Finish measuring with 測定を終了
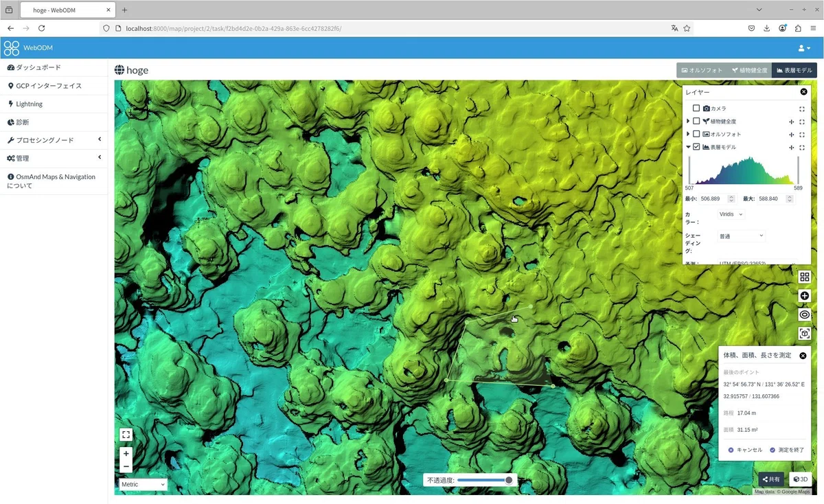 coord(787,450)
